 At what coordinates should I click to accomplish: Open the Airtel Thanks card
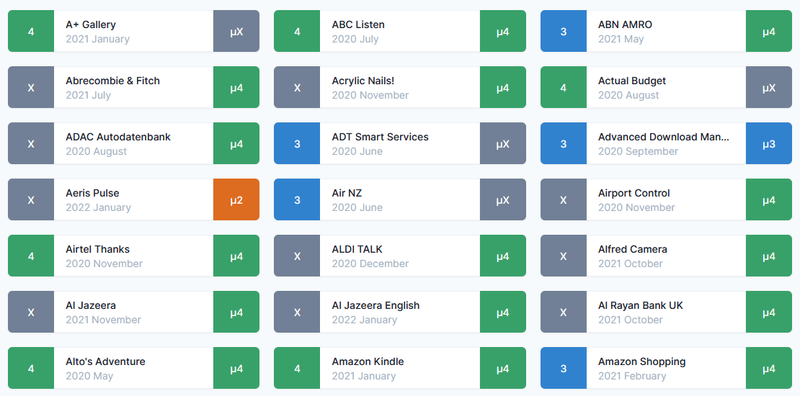tap(134, 256)
